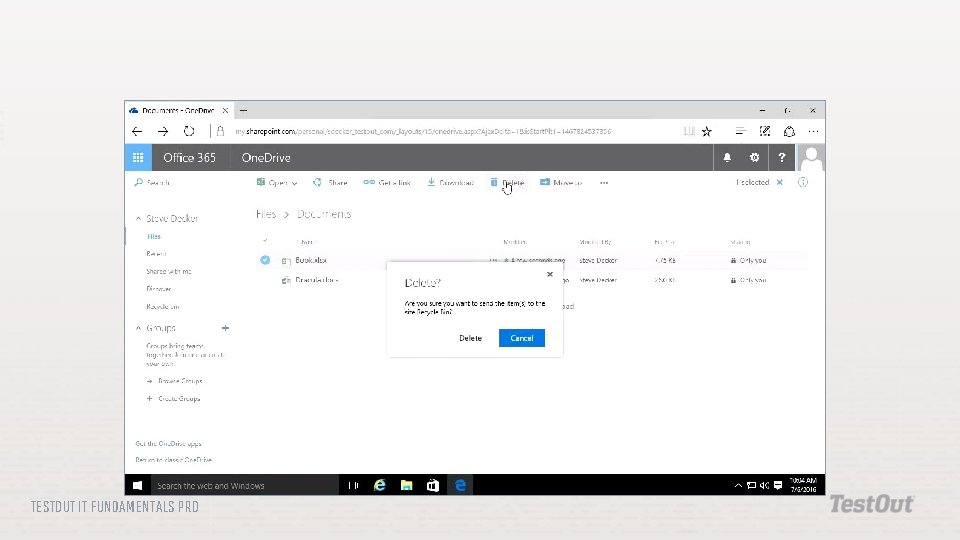Add a new group with plus icon

tap(225, 328)
